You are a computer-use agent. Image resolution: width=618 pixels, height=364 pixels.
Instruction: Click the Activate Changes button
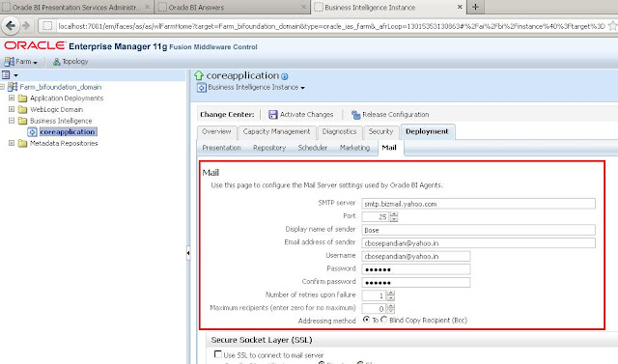[x=301, y=115]
